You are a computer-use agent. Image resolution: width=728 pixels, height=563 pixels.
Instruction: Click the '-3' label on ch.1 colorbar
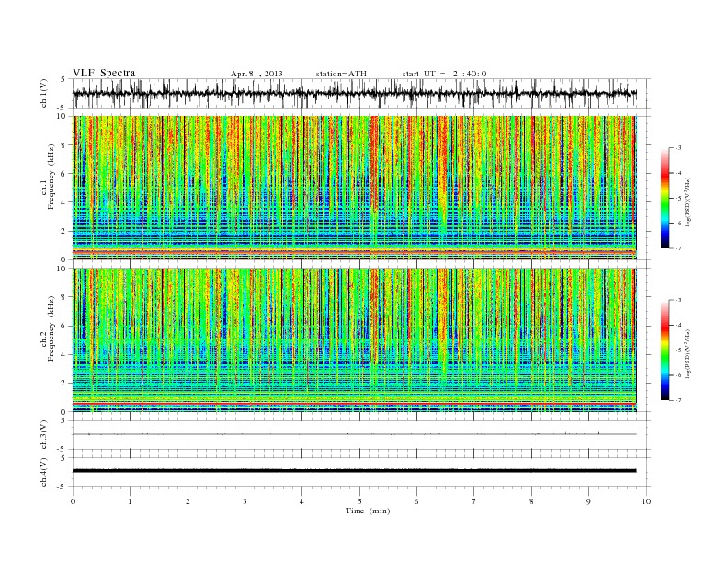pos(677,148)
